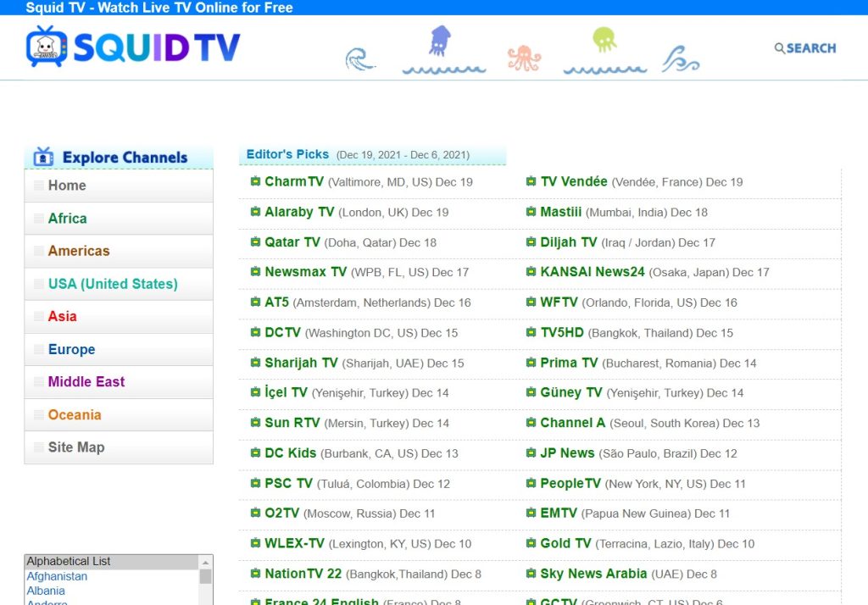This screenshot has height=605, width=868.
Task: Open the O2TV Moscow link
Action: click(281, 513)
